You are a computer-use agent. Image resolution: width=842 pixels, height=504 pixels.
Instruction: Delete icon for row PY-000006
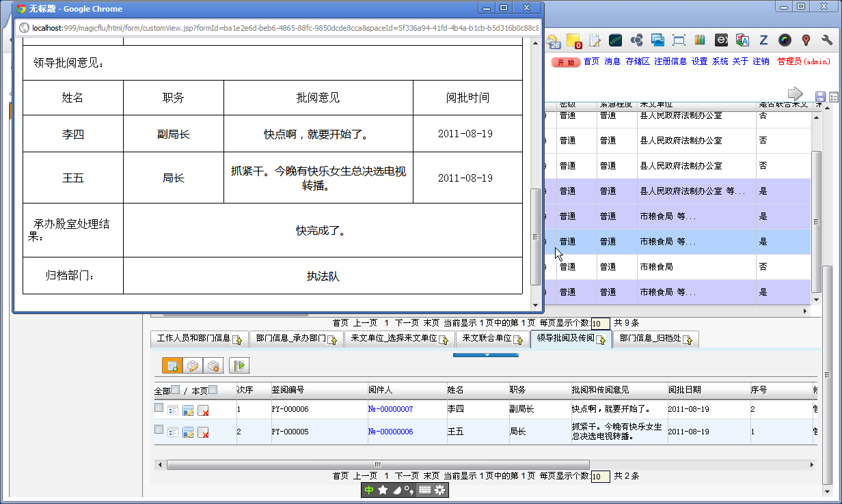coord(203,410)
